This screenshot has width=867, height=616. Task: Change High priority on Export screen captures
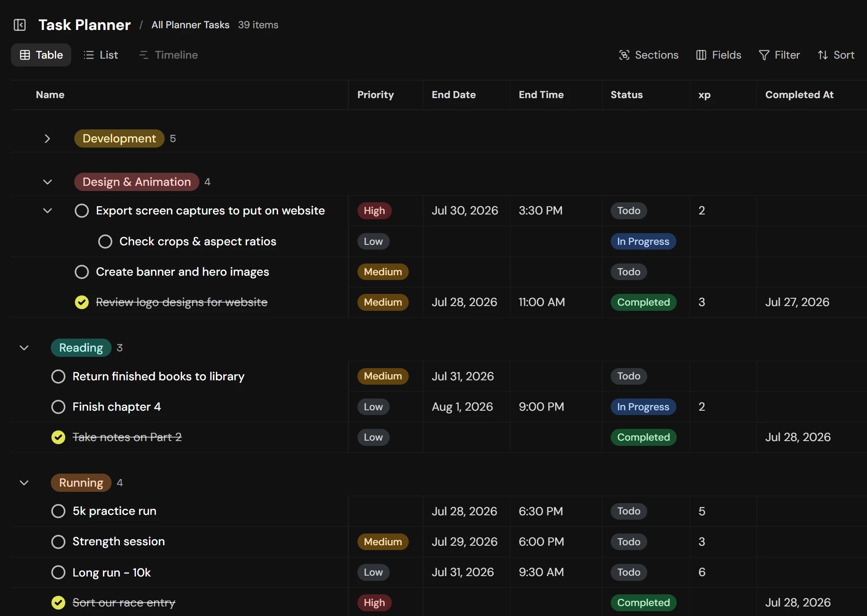tap(374, 211)
